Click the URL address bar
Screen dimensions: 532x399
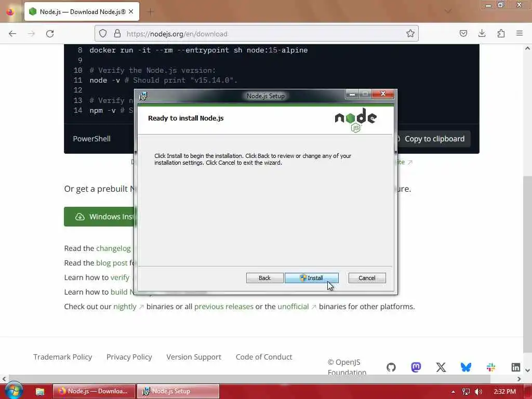pyautogui.click(x=257, y=34)
